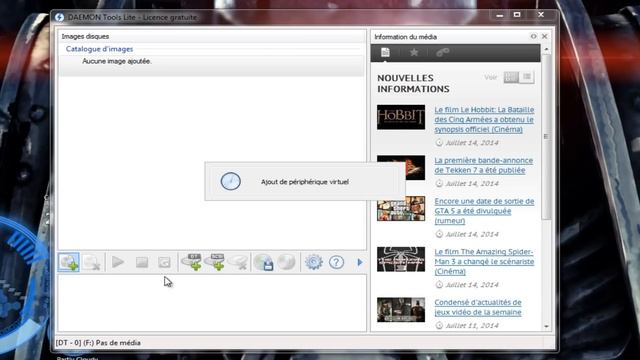The height and width of the screenshot is (360, 640).
Task: Select the Catalogue d'images entry
Action: (99, 49)
